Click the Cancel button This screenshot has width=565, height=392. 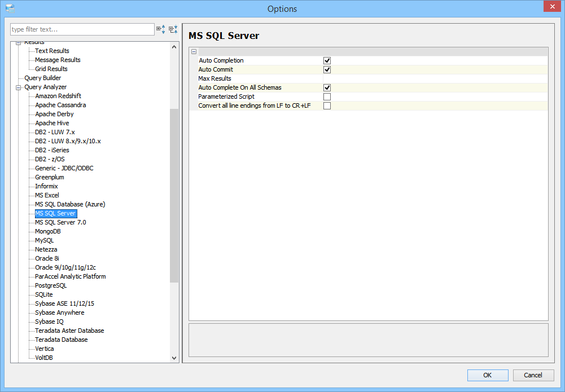(x=533, y=375)
